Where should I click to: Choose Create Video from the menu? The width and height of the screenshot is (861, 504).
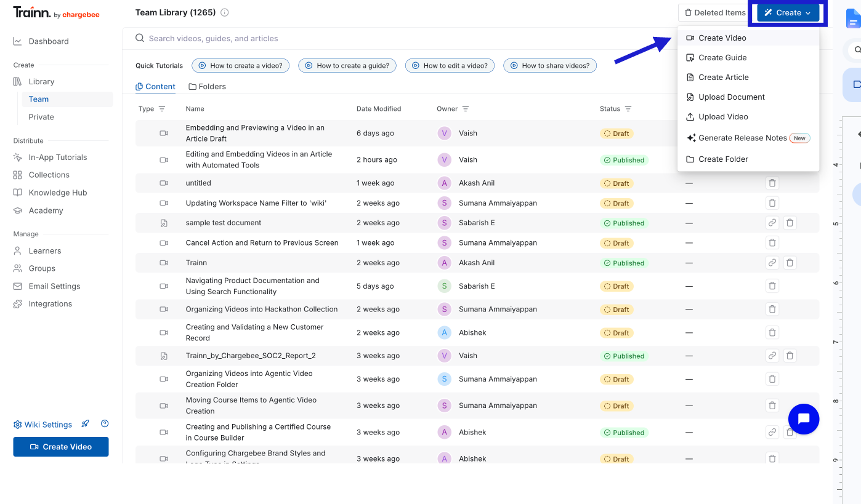(748, 38)
